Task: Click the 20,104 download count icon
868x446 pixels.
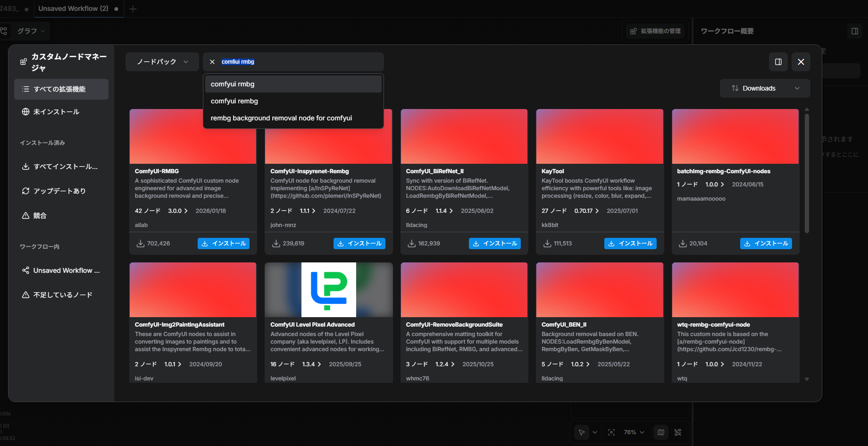Action: point(683,244)
